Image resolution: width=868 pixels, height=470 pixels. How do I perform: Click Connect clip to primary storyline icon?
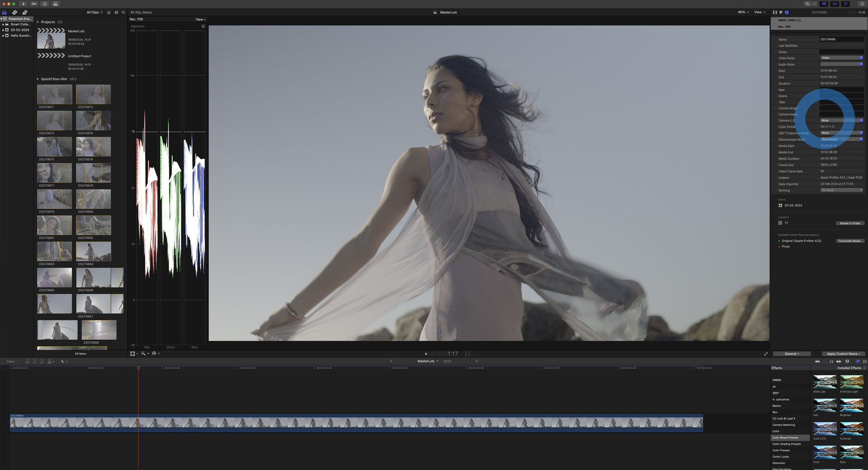coord(27,361)
